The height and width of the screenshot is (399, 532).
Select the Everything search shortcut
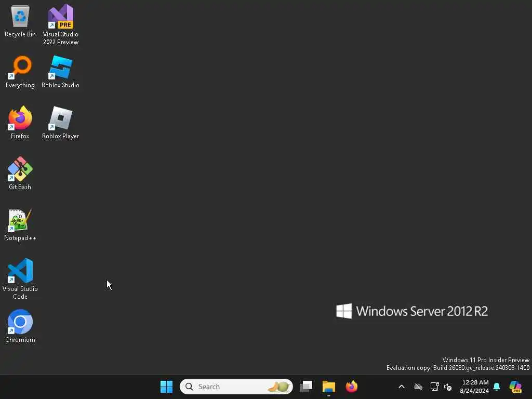pyautogui.click(x=20, y=72)
